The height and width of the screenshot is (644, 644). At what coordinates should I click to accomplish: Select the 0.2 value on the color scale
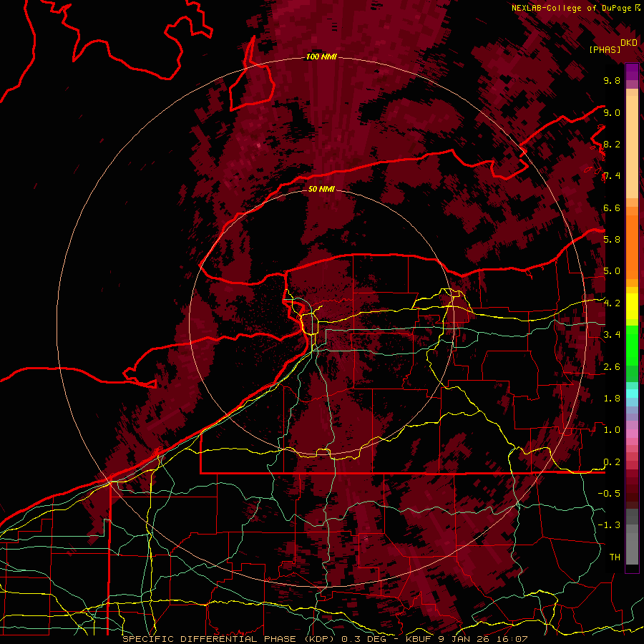[x=612, y=462]
